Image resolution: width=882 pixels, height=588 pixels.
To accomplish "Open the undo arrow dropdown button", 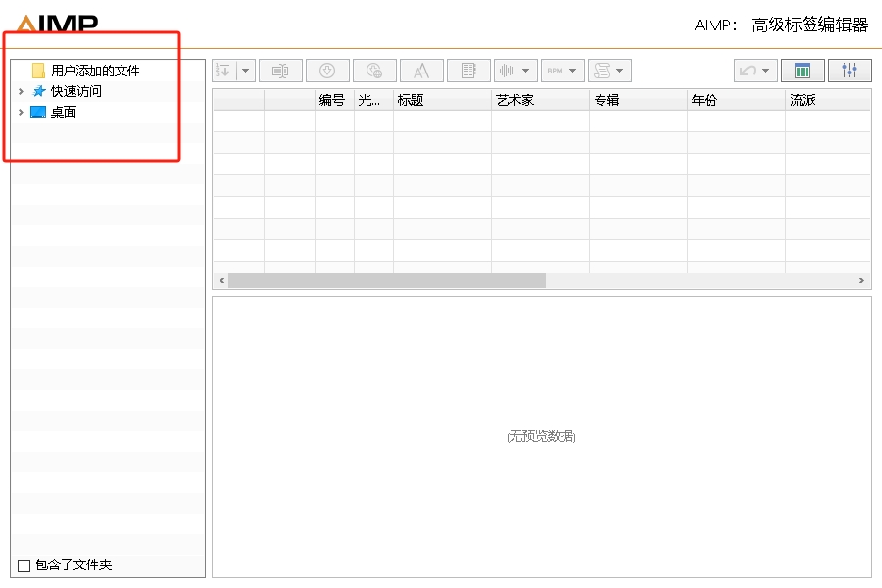I will click(756, 71).
